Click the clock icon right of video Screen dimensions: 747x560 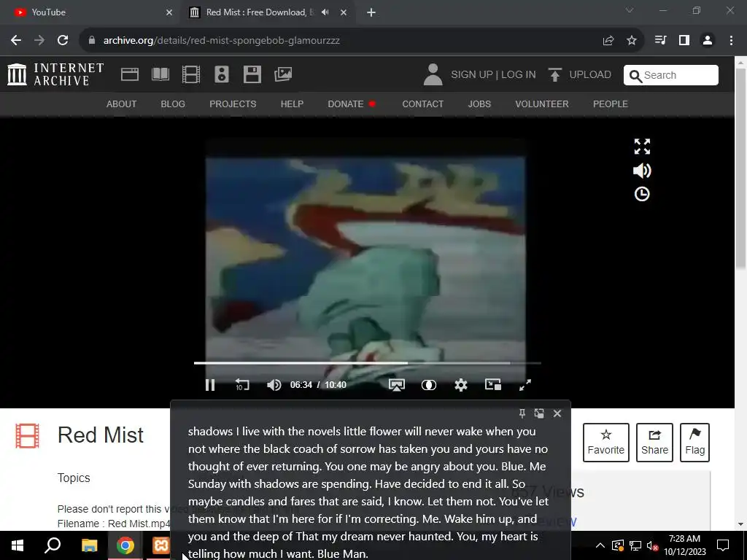point(642,194)
